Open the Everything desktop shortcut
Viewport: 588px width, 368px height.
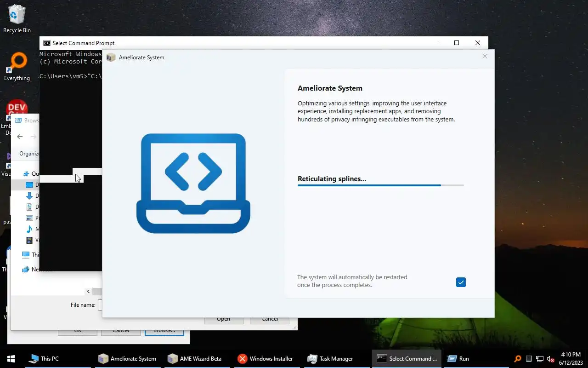tap(17, 67)
